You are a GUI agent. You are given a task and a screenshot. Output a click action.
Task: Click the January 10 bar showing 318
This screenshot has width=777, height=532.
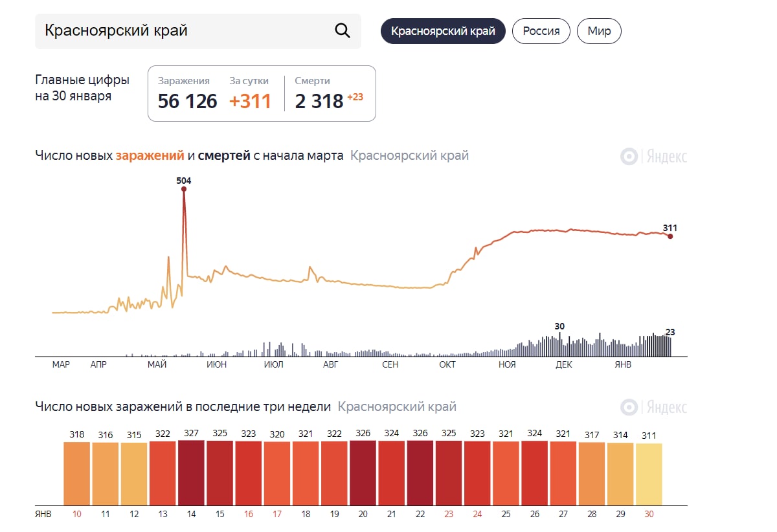[77, 473]
